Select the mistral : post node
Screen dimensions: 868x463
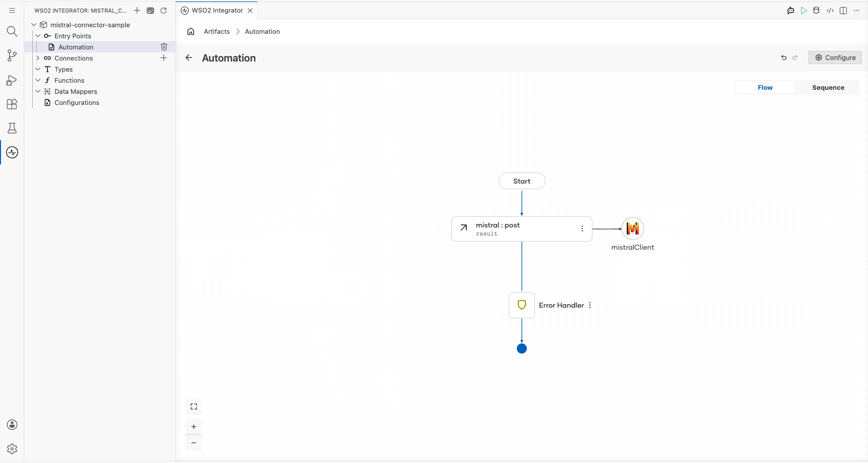click(522, 229)
